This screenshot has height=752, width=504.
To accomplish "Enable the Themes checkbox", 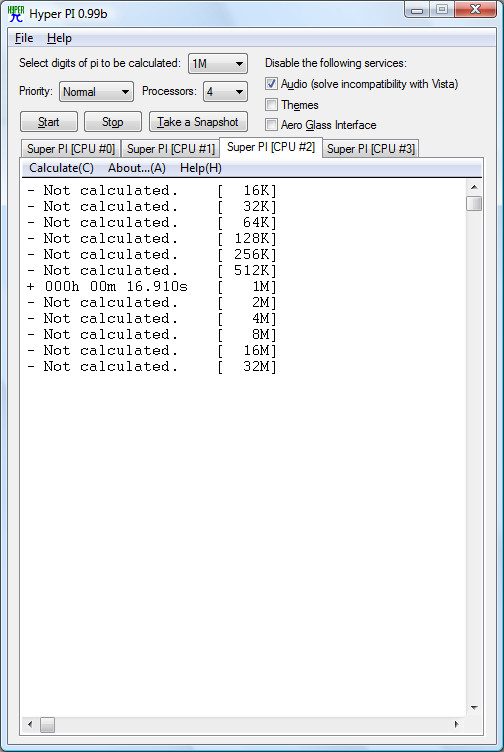I will (271, 105).
